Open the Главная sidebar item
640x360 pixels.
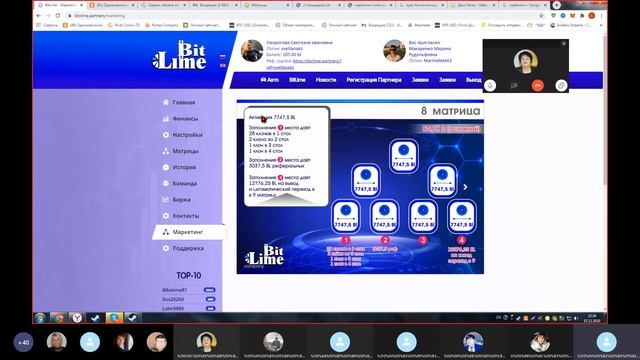click(179, 102)
